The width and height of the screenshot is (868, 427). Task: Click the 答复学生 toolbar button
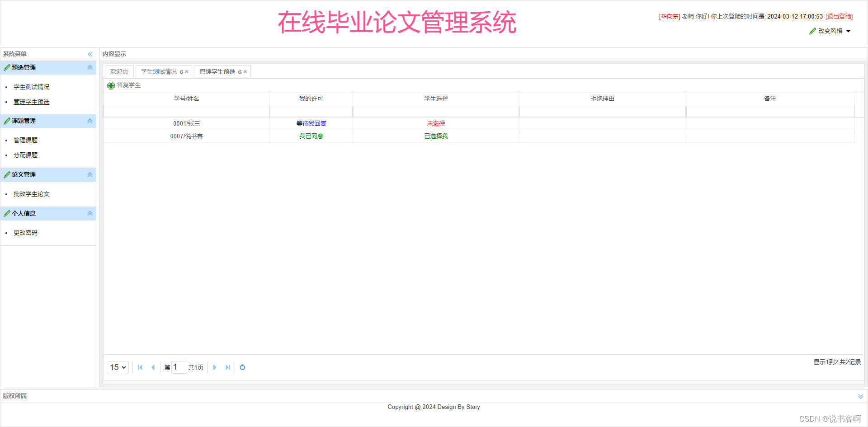tap(124, 85)
